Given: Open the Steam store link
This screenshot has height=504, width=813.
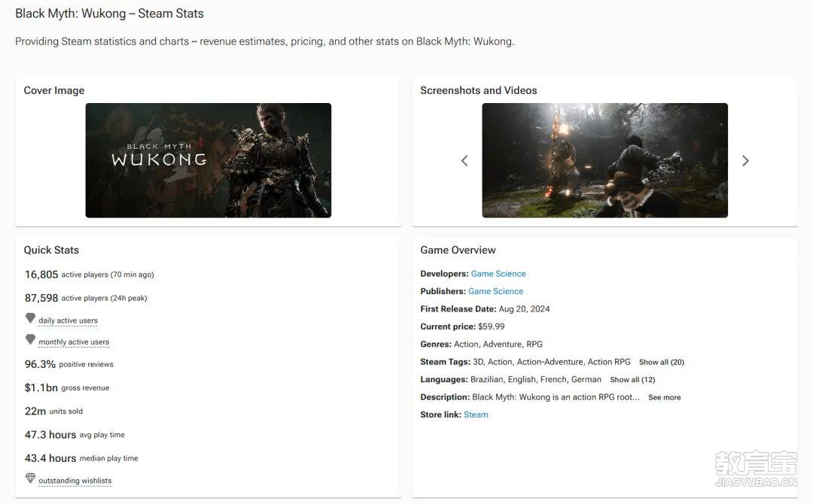Looking at the screenshot, I should [476, 414].
